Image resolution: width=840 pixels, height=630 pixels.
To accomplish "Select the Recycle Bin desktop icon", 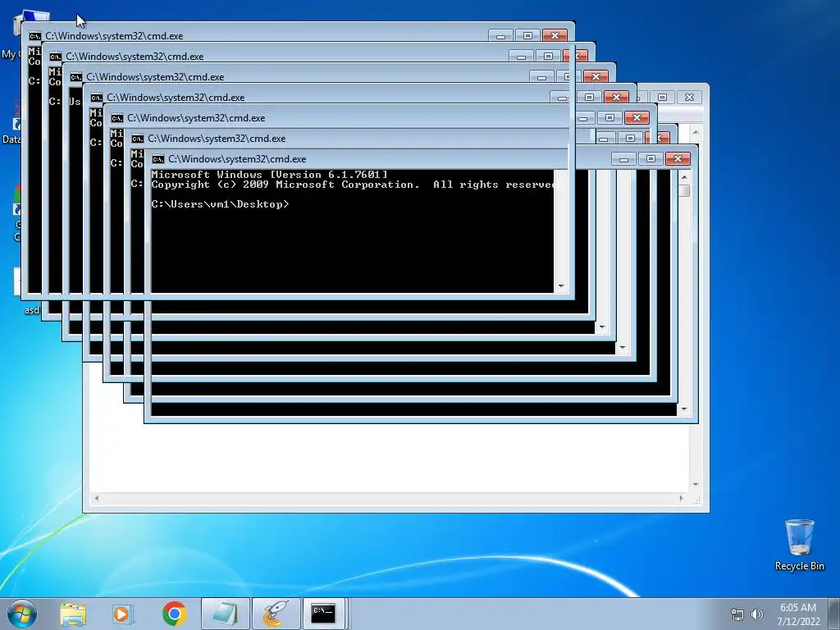I will pos(799,545).
